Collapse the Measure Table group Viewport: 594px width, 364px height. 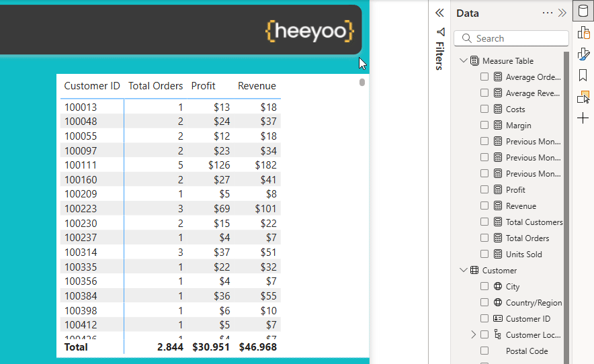pyautogui.click(x=463, y=60)
